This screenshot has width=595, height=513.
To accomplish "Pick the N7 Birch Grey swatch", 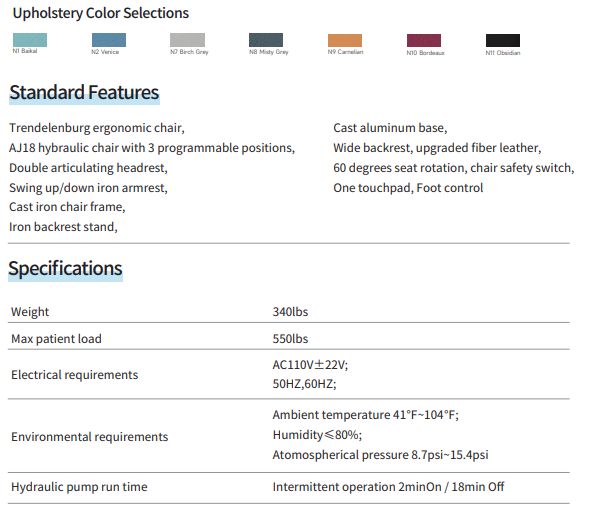I will (x=187, y=40).
